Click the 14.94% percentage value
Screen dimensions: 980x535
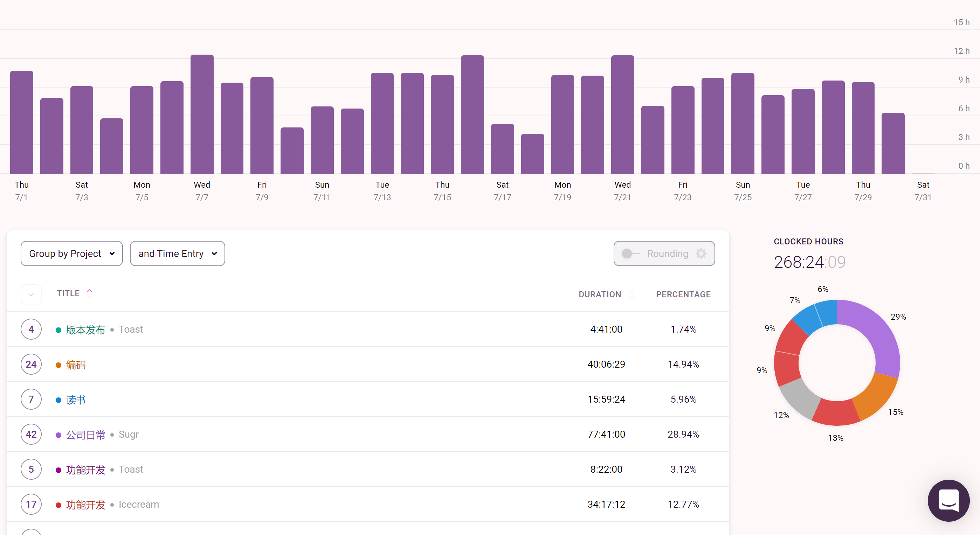[x=683, y=364]
